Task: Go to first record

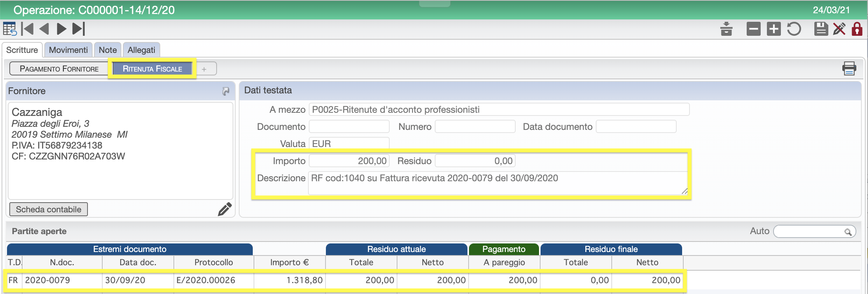Action: click(x=27, y=29)
